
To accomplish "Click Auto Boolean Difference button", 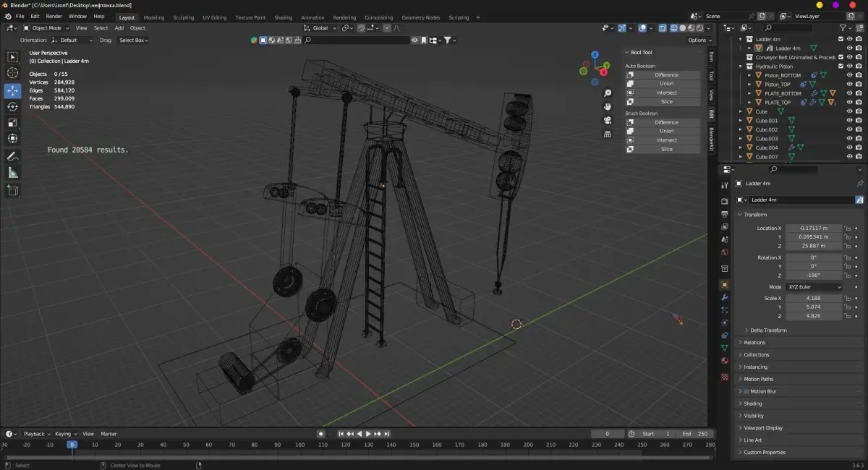I will point(663,74).
